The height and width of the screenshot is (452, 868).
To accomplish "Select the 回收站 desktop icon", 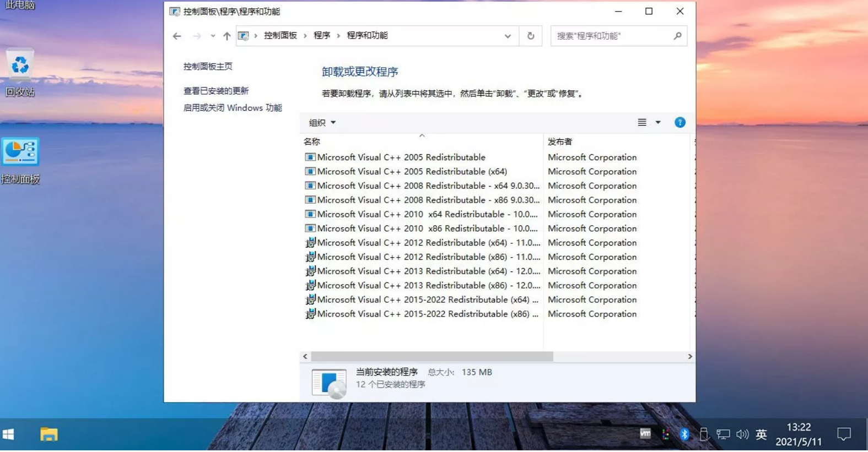I will (x=20, y=73).
